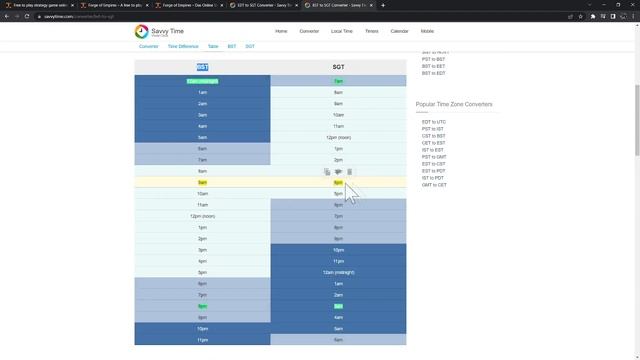The height and width of the screenshot is (360, 640).
Task: Open the 'IST to EST' converter link
Action: point(433,150)
